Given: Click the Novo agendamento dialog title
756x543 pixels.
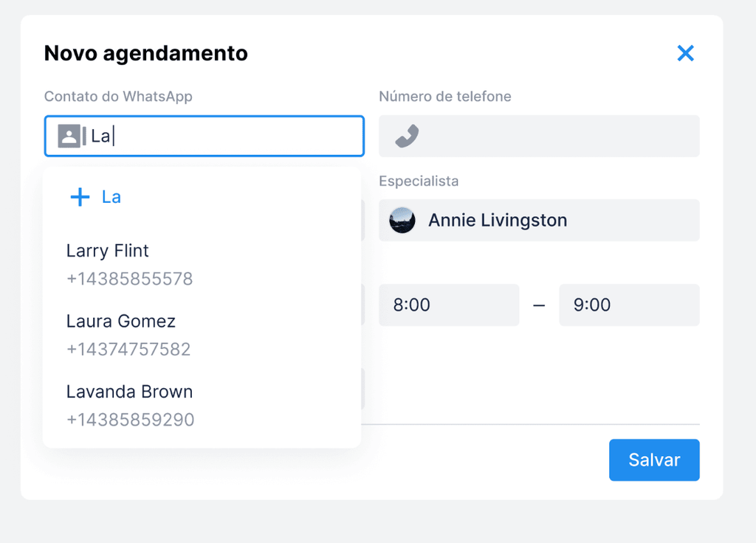Looking at the screenshot, I should tap(146, 53).
